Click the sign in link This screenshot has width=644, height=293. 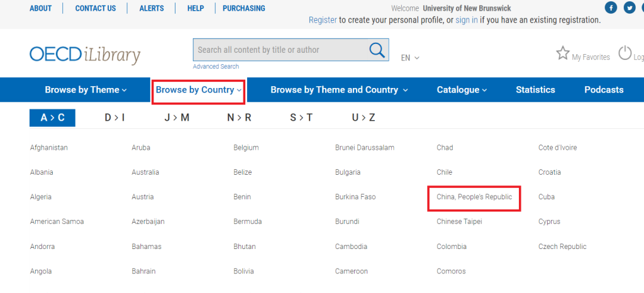point(467,19)
